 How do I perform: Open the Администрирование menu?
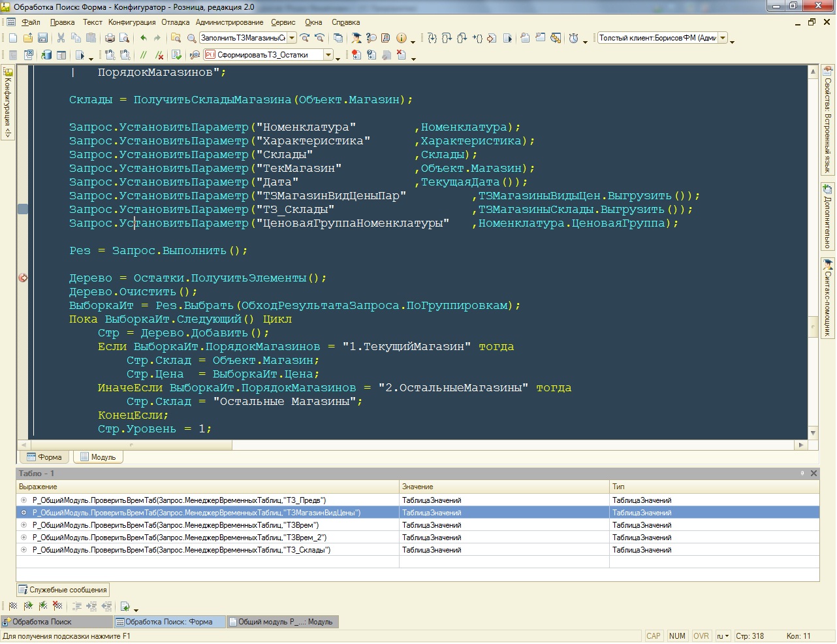point(230,22)
